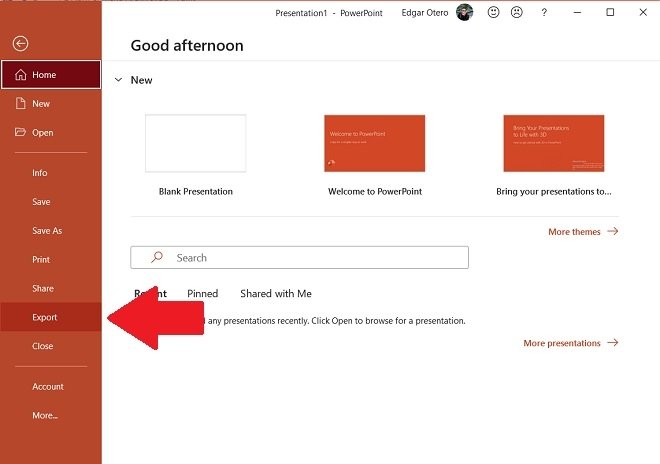This screenshot has height=464, width=660.
Task: Click the Home house icon
Action: point(20,75)
